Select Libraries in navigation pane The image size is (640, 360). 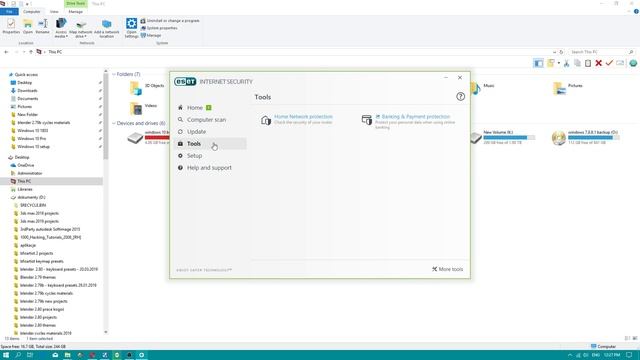24,189
